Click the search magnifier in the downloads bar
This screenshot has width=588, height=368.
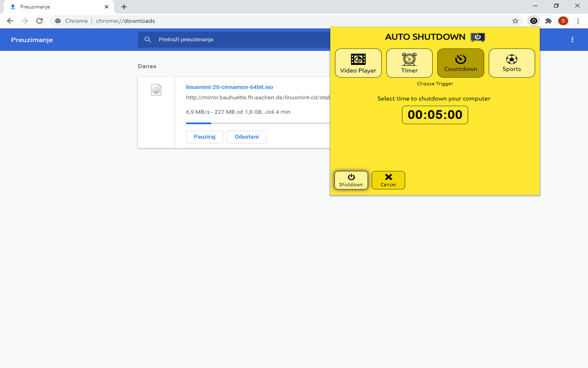[147, 40]
